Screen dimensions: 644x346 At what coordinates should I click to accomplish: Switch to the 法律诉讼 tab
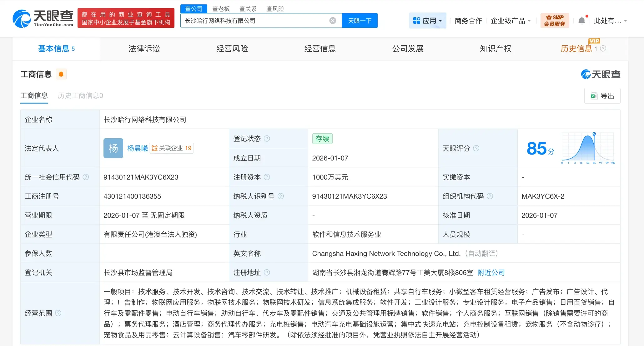[144, 48]
